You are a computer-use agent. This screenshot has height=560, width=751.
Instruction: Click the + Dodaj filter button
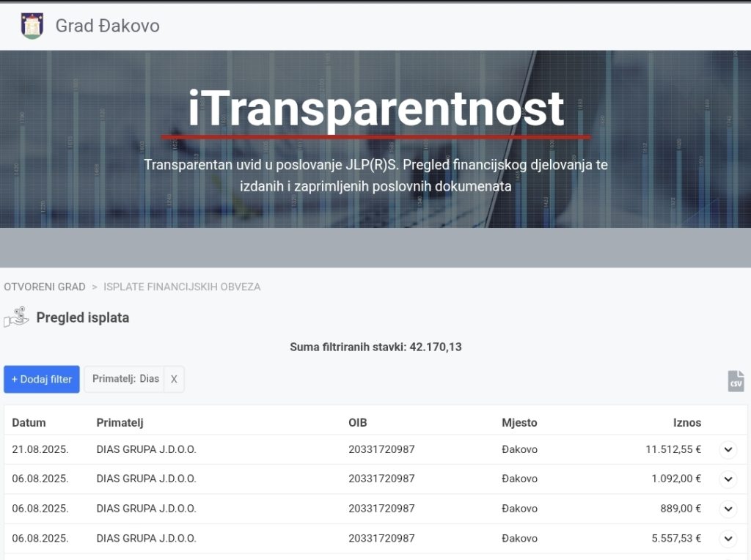(42, 379)
